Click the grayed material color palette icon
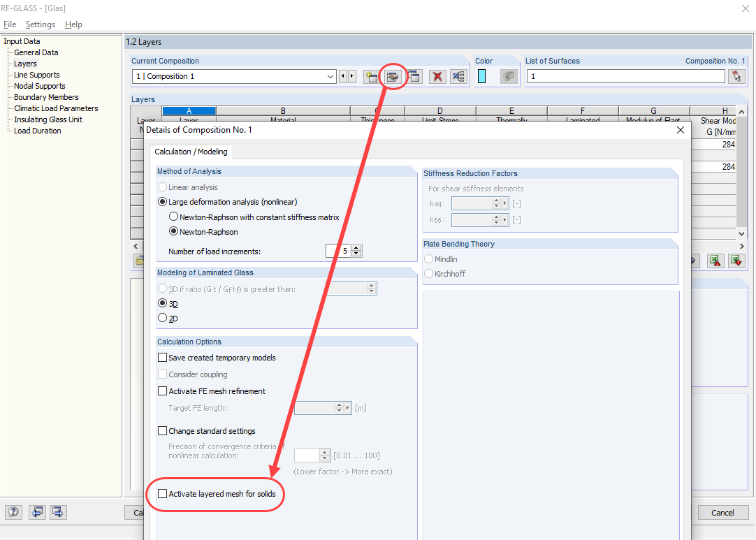The height and width of the screenshot is (540, 756). click(509, 76)
